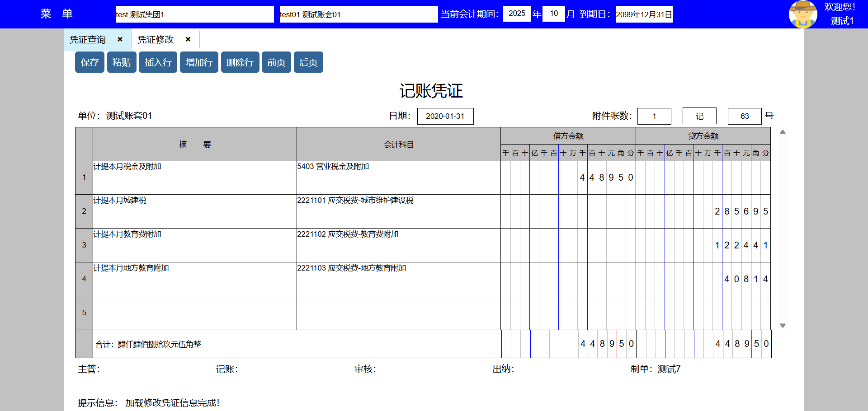Click the voucher date field 2020-01-31
The image size is (868, 411).
point(445,116)
